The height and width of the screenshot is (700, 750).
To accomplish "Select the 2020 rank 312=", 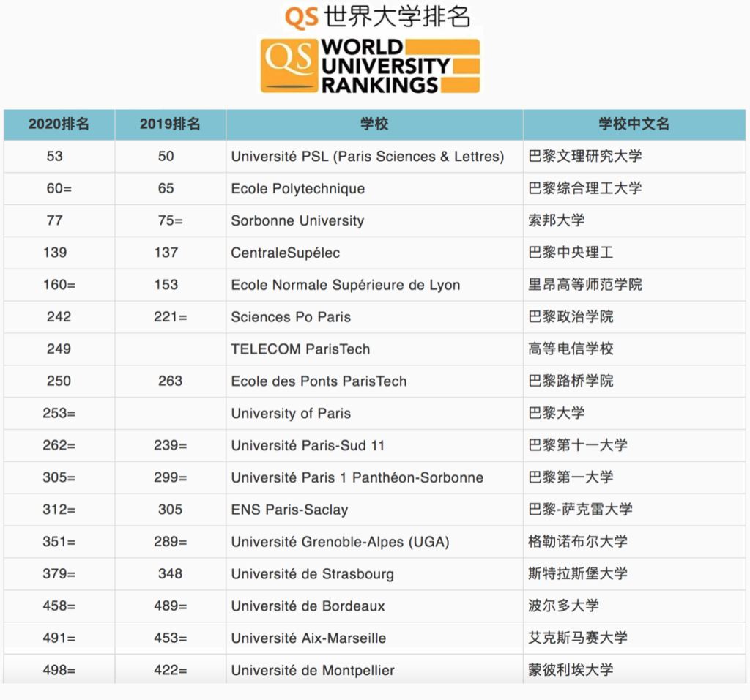I will [x=59, y=510].
